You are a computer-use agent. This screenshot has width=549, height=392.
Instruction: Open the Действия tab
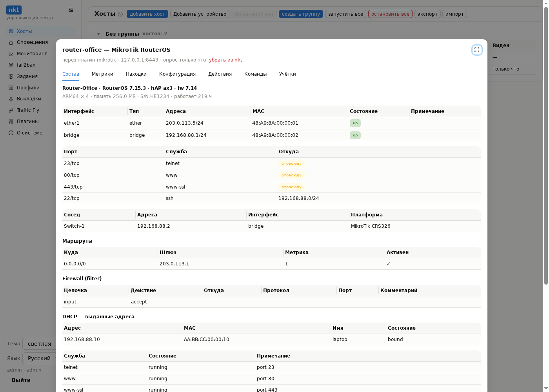220,74
